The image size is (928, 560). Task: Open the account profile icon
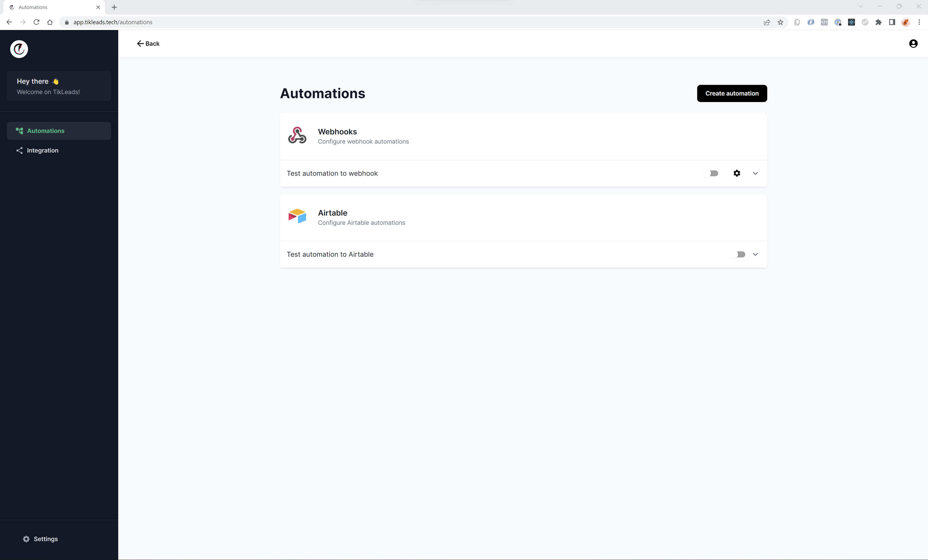pyautogui.click(x=913, y=43)
